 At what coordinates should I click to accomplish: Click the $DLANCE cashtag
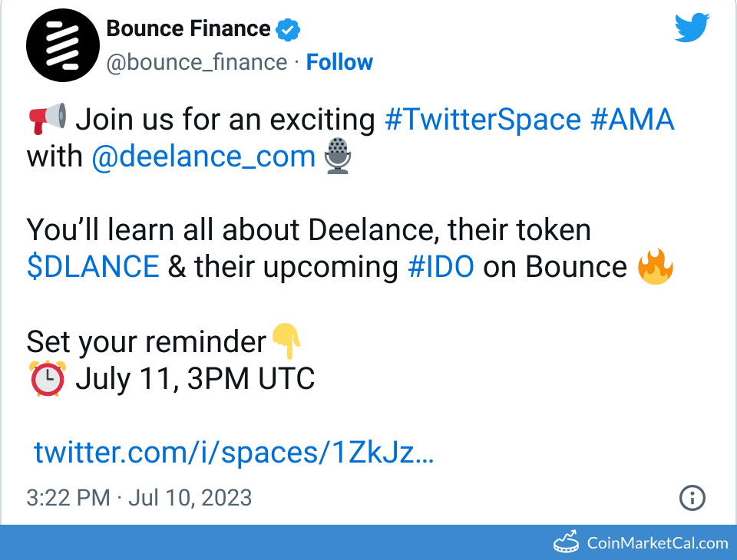(93, 267)
